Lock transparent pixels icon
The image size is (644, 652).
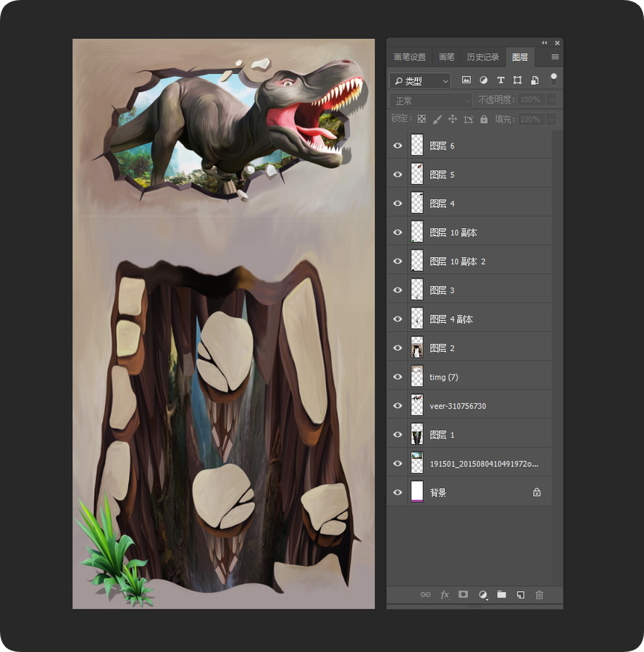(x=422, y=120)
